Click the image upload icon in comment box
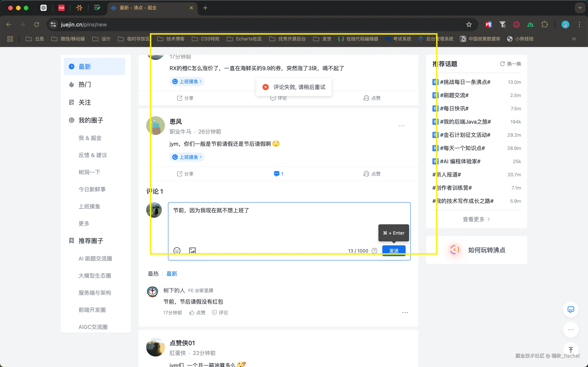588x367 pixels. point(192,251)
